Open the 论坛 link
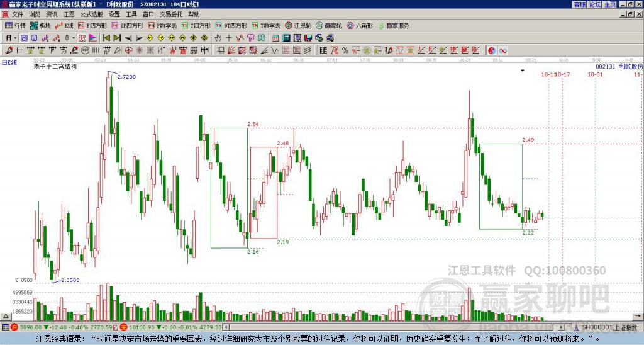 pos(594,4)
